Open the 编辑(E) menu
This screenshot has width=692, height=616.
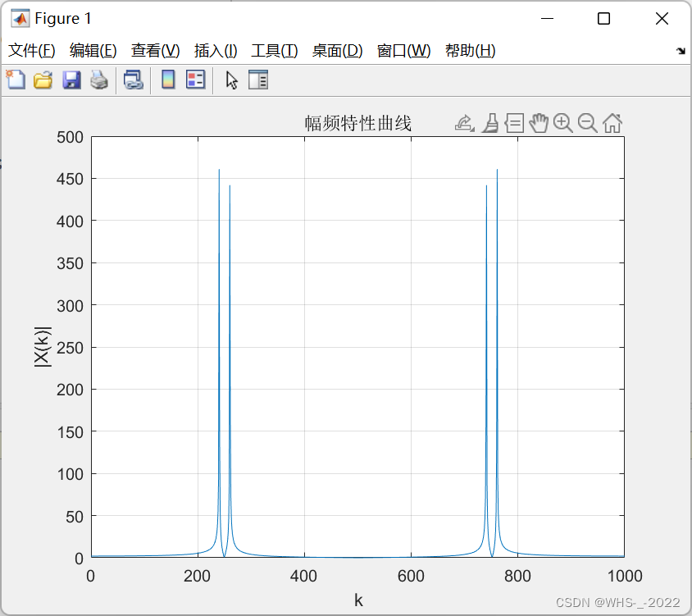pos(93,51)
